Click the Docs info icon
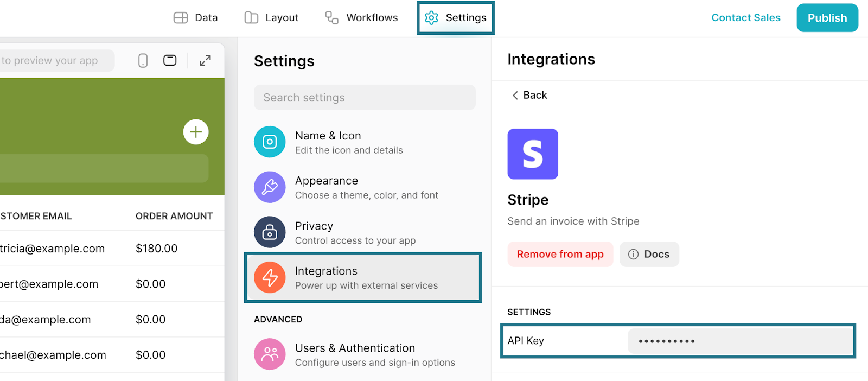Viewport: 868px width, 381px height. pyautogui.click(x=633, y=254)
